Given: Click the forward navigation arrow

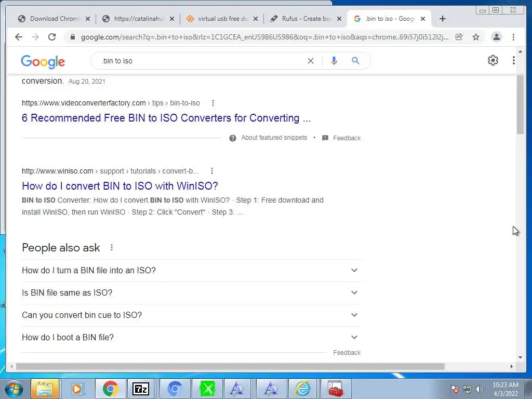Looking at the screenshot, I should 35,37.
